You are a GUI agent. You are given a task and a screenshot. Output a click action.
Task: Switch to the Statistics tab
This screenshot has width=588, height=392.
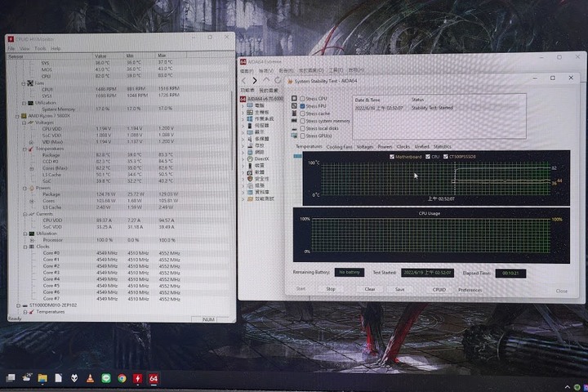pyautogui.click(x=443, y=147)
